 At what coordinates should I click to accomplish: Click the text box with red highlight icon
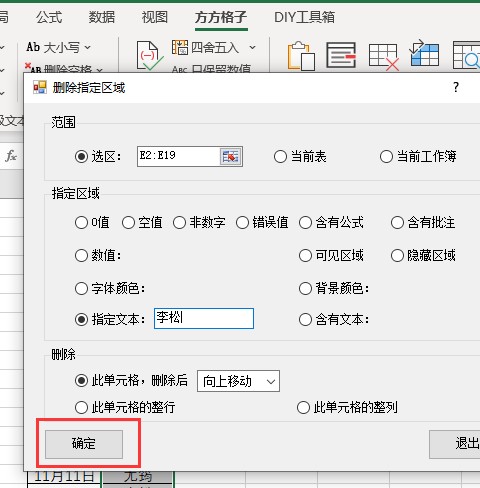tap(341, 55)
